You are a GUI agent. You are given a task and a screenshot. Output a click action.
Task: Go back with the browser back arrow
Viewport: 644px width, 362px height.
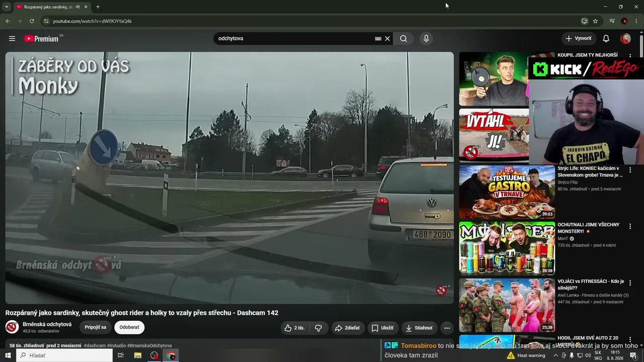8,21
